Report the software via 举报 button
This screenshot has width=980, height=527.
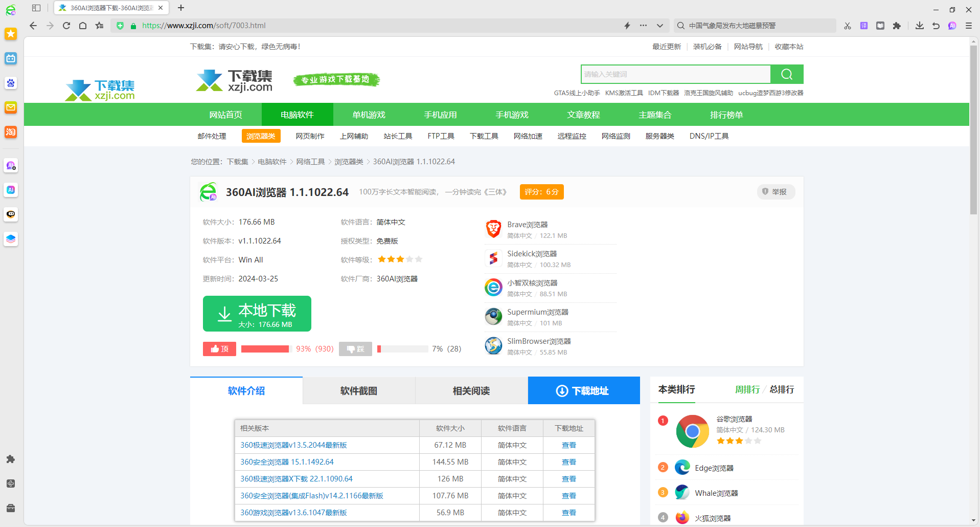point(775,192)
